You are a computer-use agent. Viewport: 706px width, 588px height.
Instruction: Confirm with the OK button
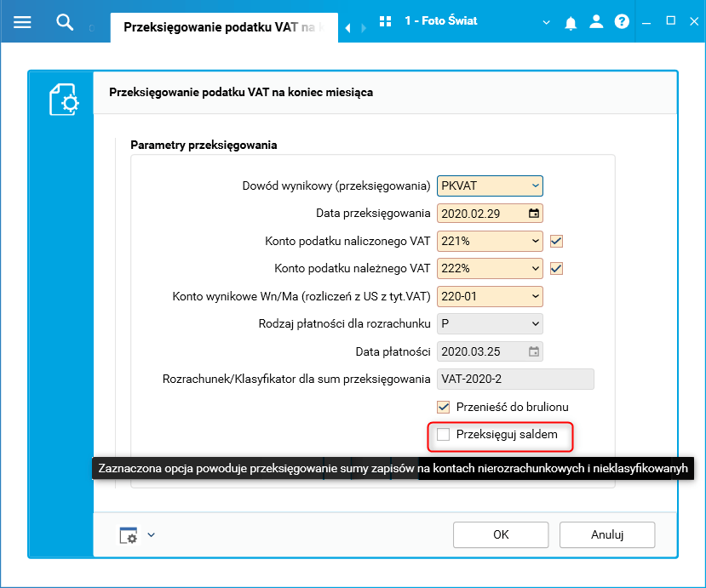pyautogui.click(x=501, y=535)
